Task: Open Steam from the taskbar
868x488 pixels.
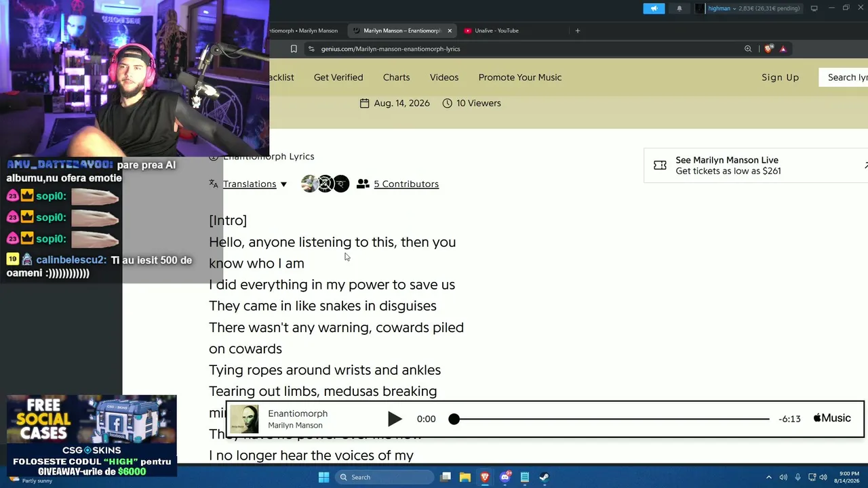Action: click(545, 477)
